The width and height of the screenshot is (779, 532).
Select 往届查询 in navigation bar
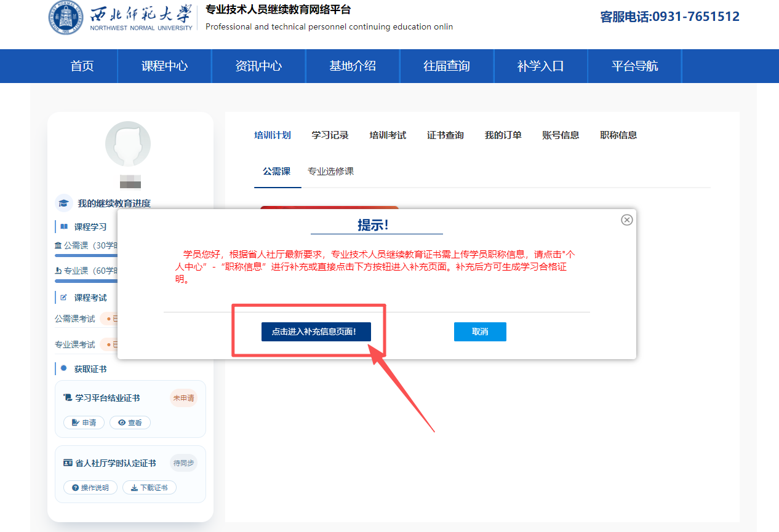(x=447, y=66)
